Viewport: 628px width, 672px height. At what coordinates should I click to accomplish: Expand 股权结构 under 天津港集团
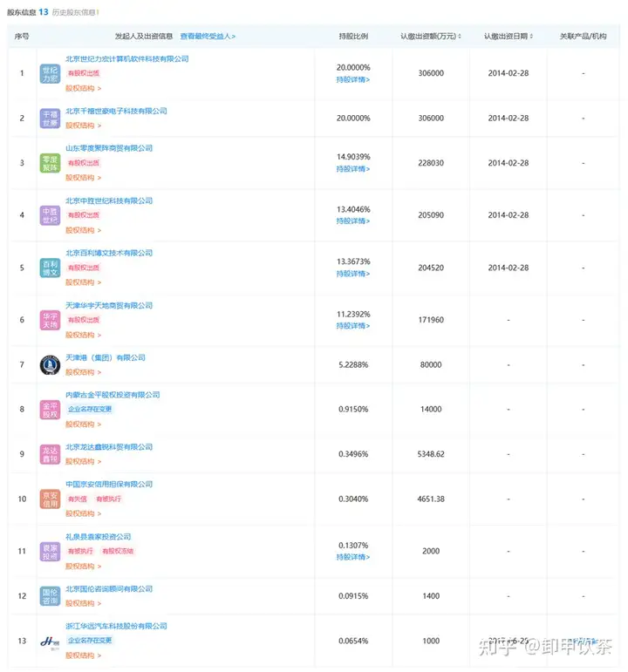coord(83,372)
